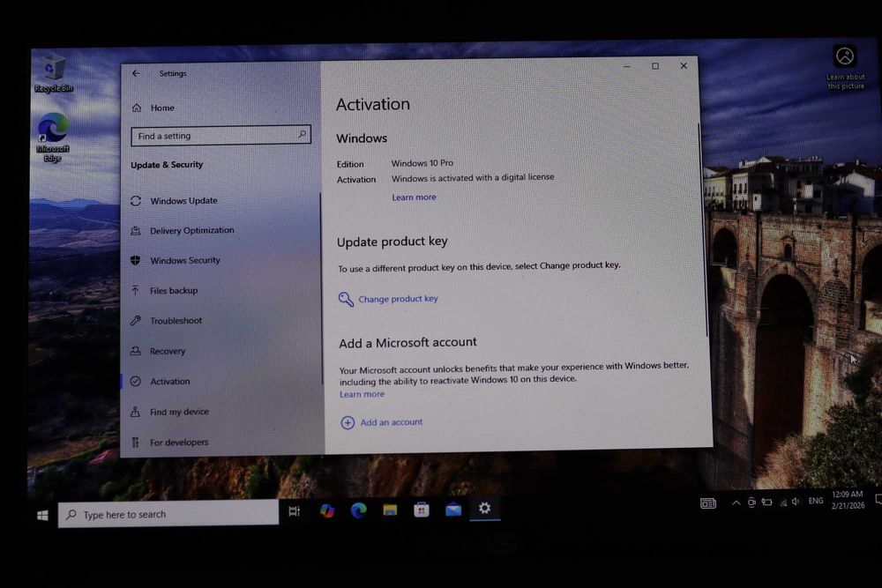
Task: Click the Delivery Optimization icon
Action: [x=136, y=230]
